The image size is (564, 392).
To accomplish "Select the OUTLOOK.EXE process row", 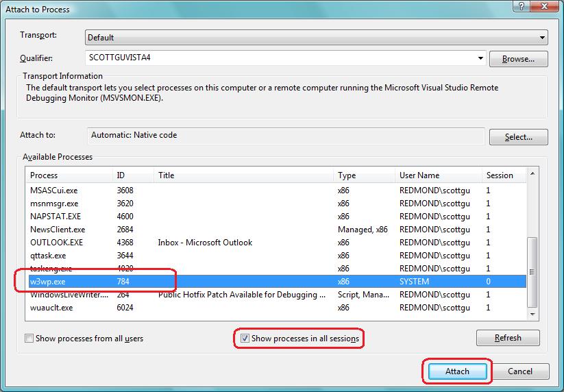I will [276, 243].
